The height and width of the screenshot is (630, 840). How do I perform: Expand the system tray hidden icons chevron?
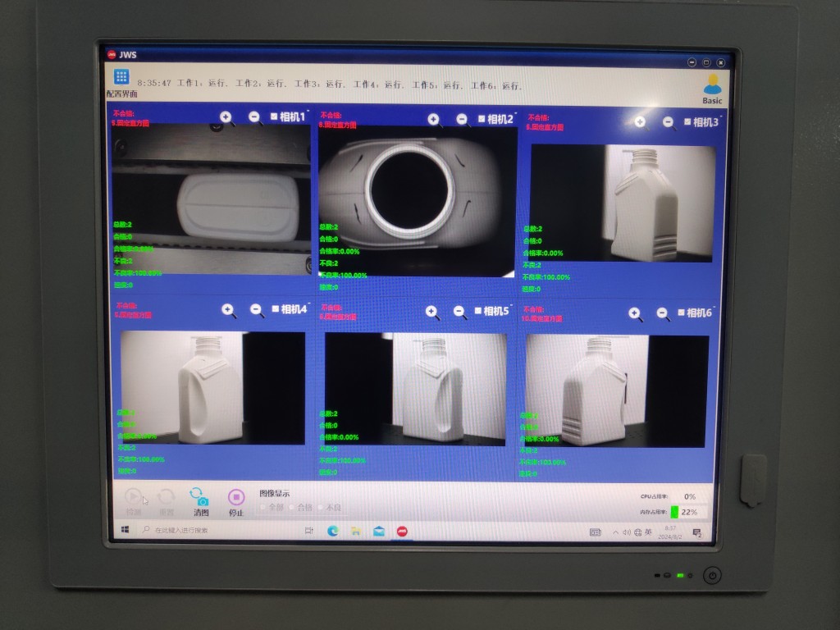coord(615,532)
